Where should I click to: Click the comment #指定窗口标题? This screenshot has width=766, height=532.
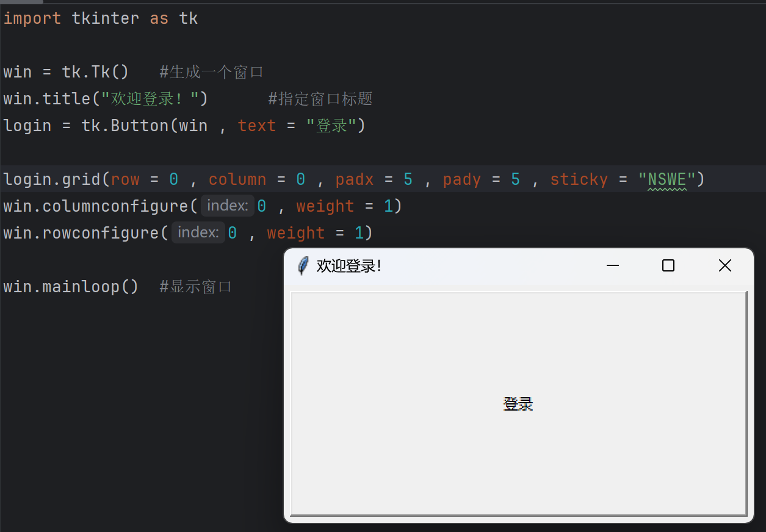coord(320,99)
